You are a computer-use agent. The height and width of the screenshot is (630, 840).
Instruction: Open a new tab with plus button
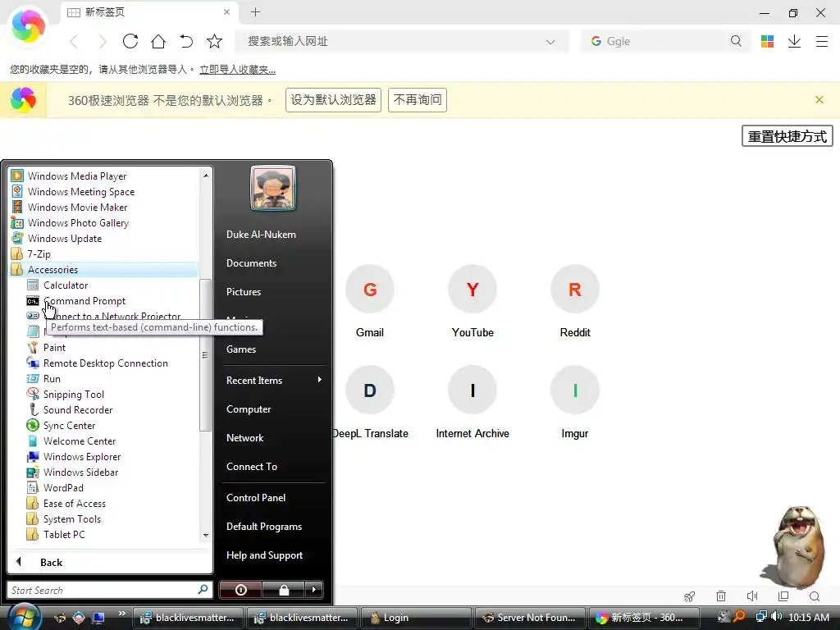pos(256,12)
